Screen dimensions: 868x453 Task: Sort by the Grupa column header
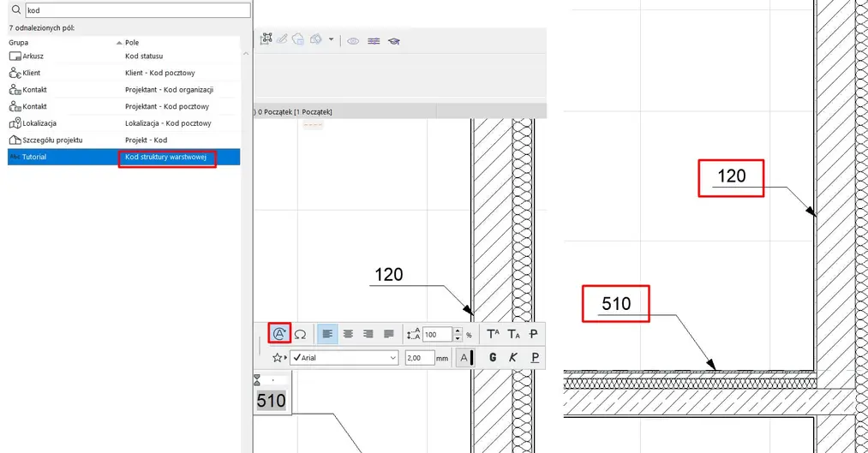(18, 43)
